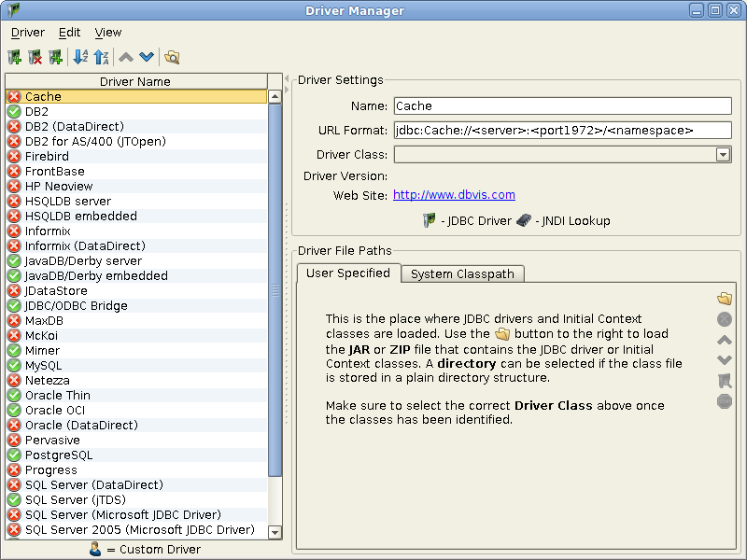Click the Driver Name column header
Viewport: 747px width, 560px height.
135,81
